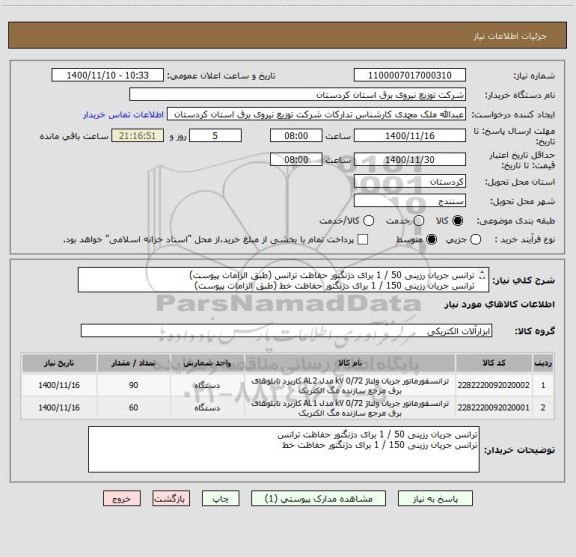Click the تعداد / مقدار column header

tap(133, 363)
